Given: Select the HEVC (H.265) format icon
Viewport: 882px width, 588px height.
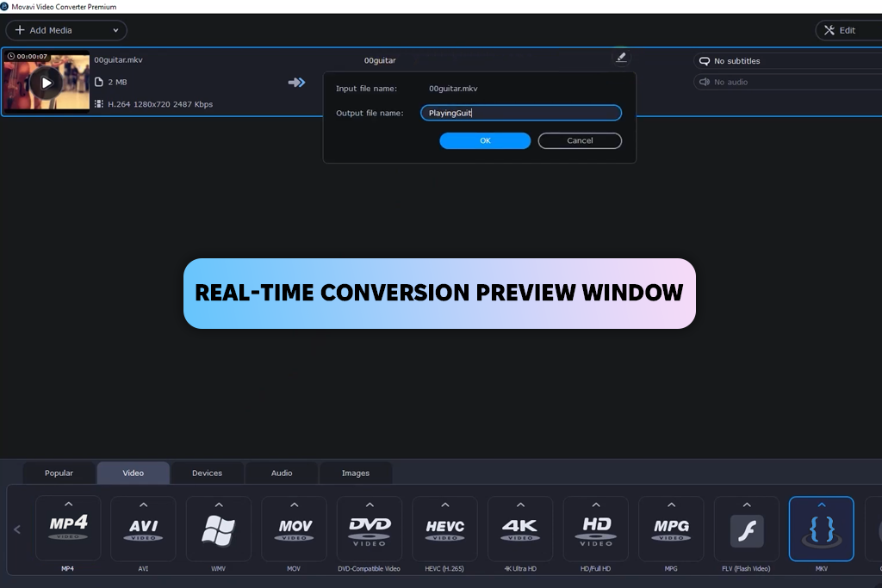Looking at the screenshot, I should (x=445, y=528).
